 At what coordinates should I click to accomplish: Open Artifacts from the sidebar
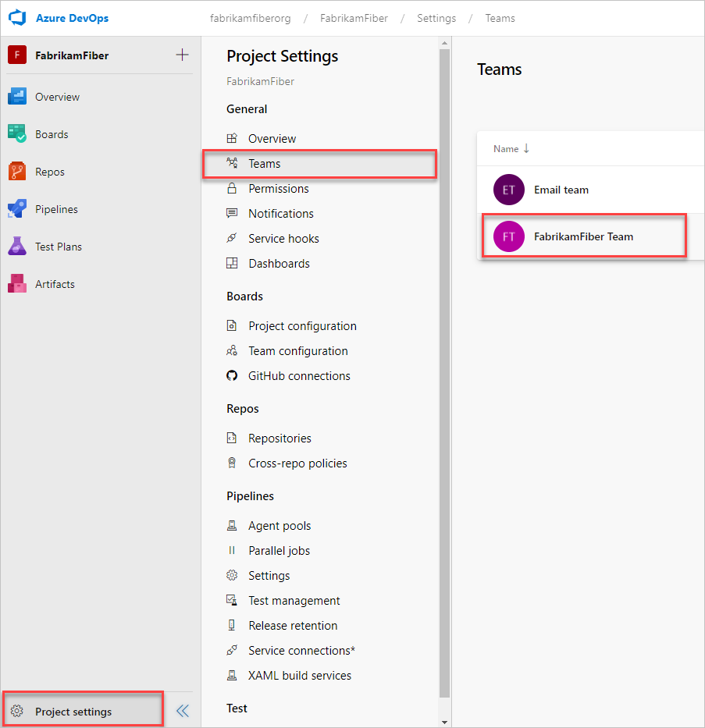coord(55,284)
